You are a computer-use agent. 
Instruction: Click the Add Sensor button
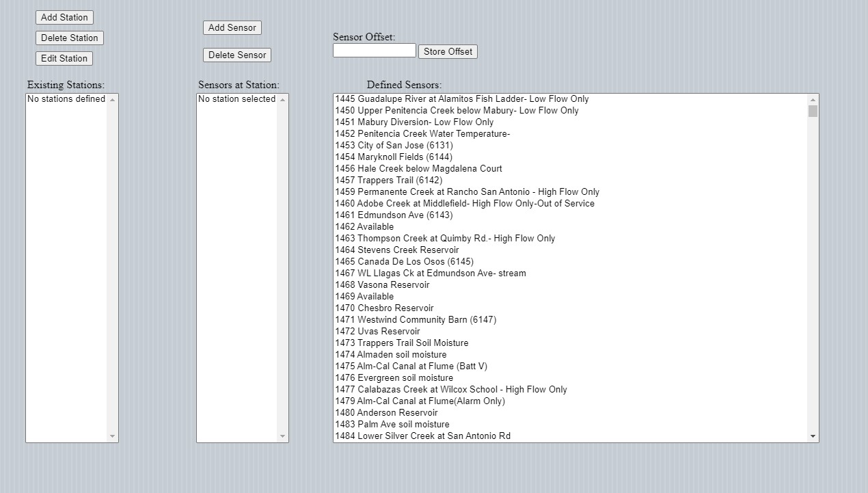pyautogui.click(x=232, y=27)
